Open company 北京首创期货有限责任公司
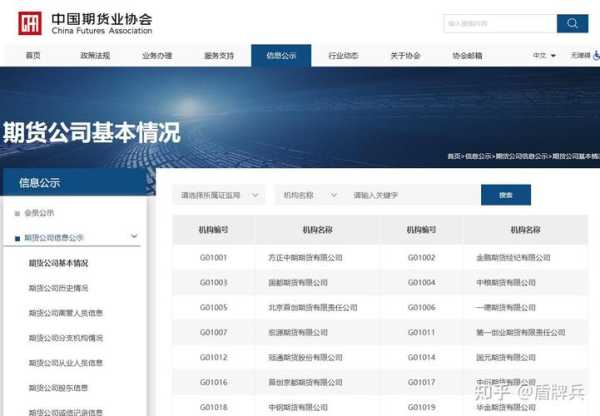The image size is (600, 416). [313, 307]
